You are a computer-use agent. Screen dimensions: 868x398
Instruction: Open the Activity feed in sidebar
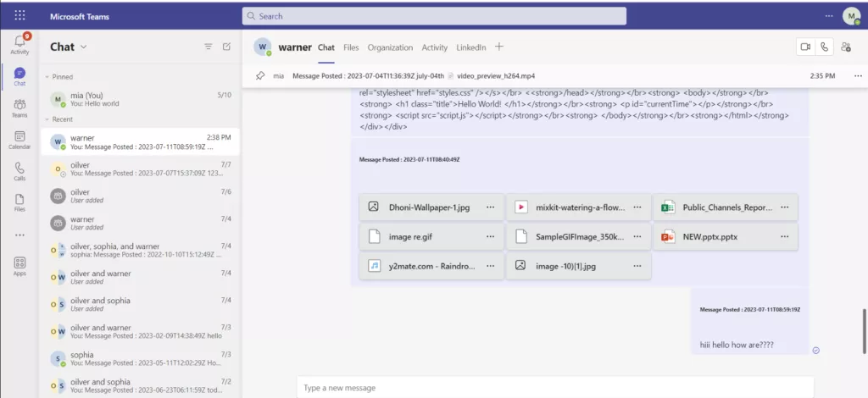19,44
